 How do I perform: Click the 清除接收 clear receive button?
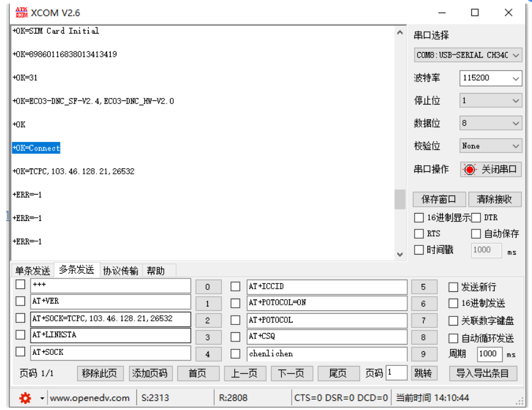tap(495, 199)
